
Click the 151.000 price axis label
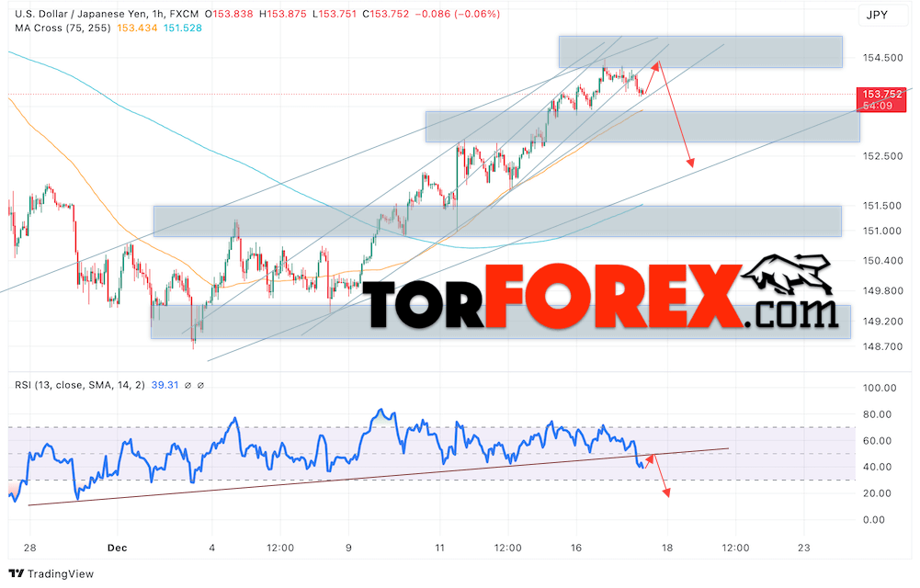point(882,231)
